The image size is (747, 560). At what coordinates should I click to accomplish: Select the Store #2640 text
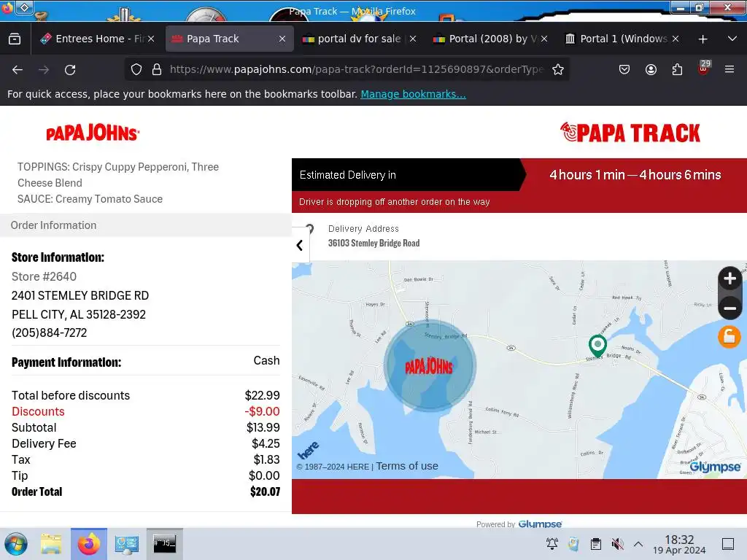pos(44,276)
